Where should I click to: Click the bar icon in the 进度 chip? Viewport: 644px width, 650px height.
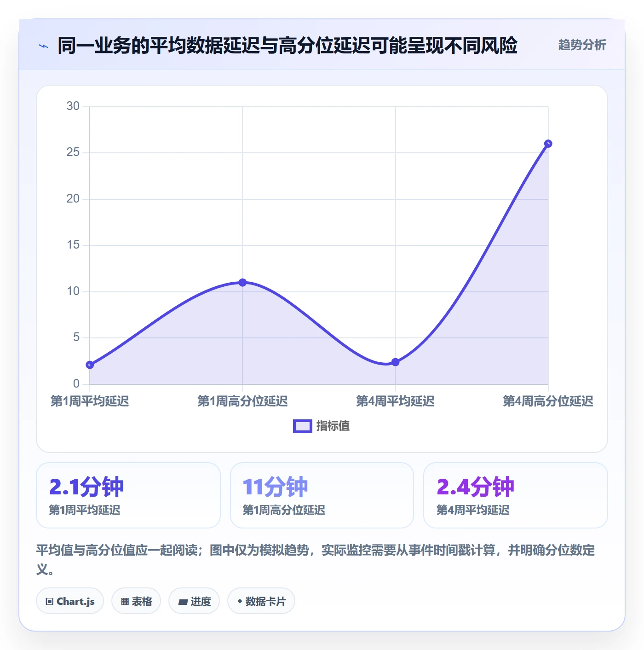tap(183, 602)
